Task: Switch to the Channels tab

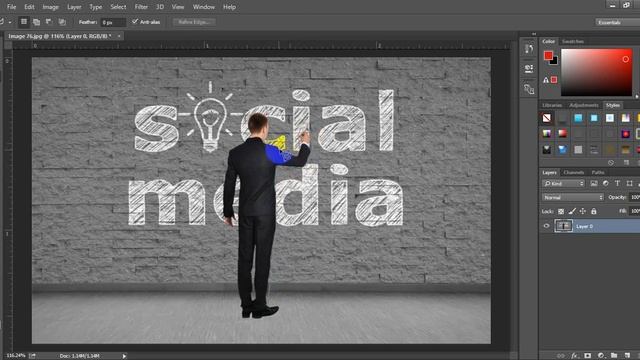Action: pos(573,173)
